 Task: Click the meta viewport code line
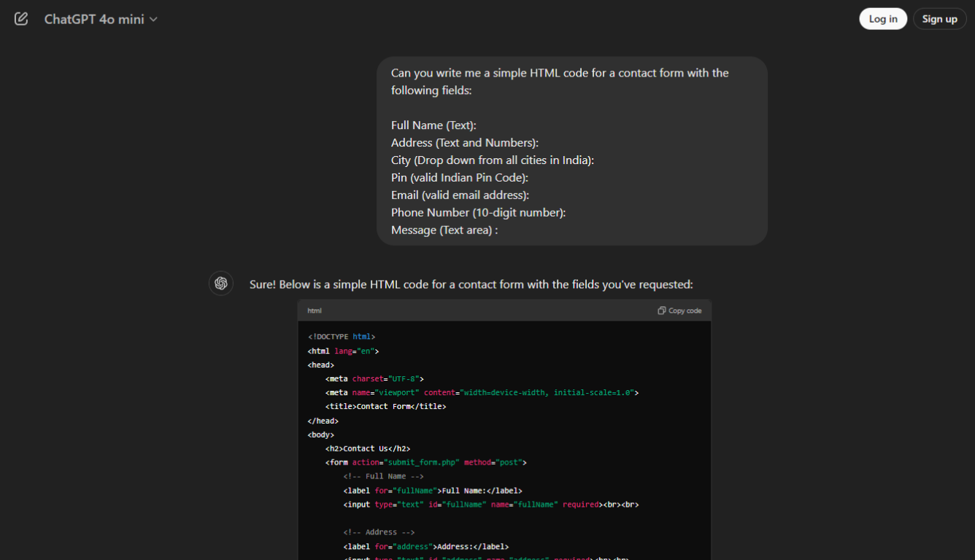pyautogui.click(x=482, y=393)
